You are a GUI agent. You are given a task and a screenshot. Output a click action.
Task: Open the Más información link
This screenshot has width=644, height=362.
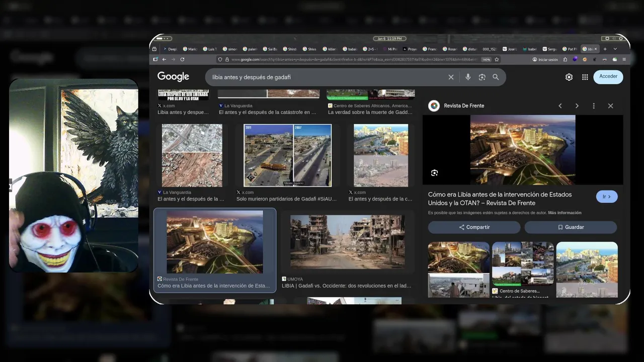point(565,213)
